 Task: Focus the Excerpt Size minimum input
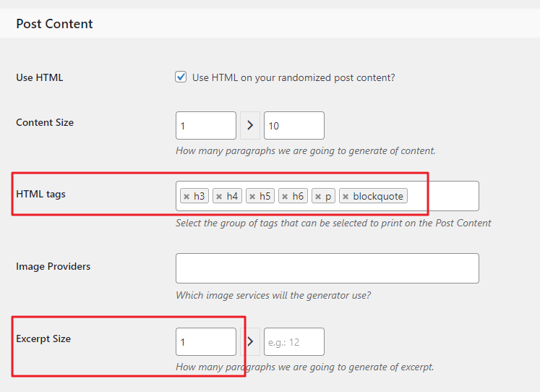click(206, 342)
